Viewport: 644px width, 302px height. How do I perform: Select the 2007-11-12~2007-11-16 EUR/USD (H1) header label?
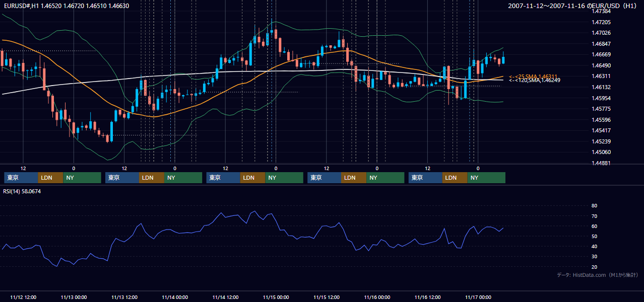573,6
